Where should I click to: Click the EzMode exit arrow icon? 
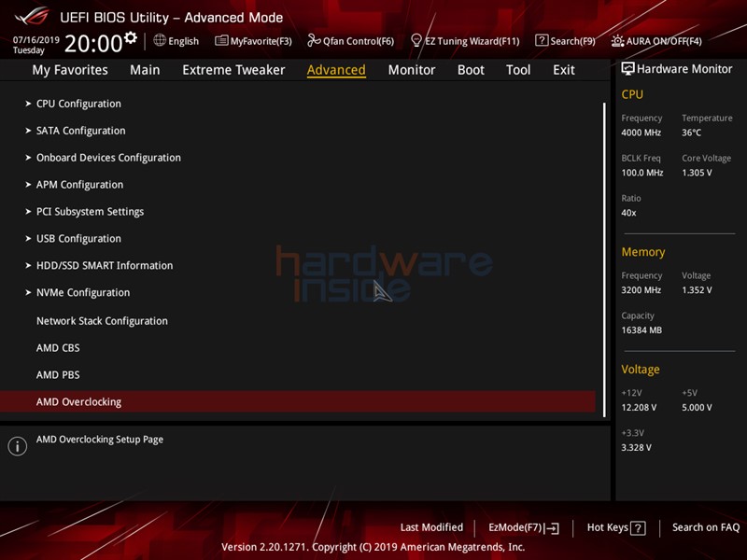point(552,528)
